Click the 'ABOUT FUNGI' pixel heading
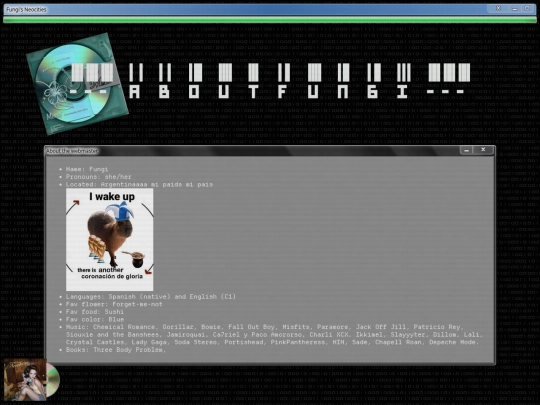Viewport: 540px width, 405px height. pyautogui.click(x=267, y=92)
